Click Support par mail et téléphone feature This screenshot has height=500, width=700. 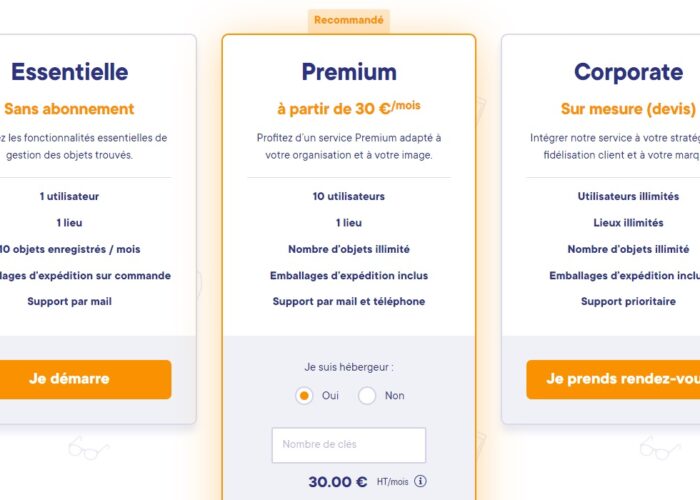tap(349, 302)
